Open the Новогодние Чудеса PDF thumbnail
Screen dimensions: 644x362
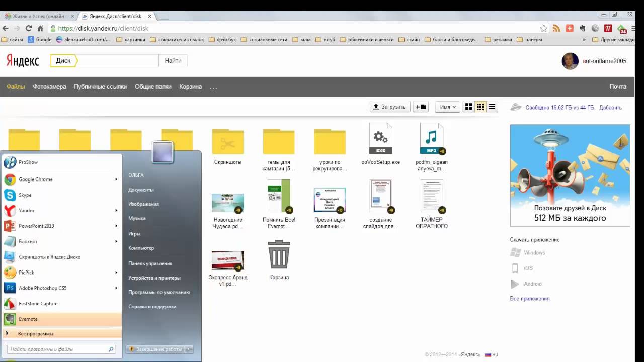pyautogui.click(x=228, y=203)
